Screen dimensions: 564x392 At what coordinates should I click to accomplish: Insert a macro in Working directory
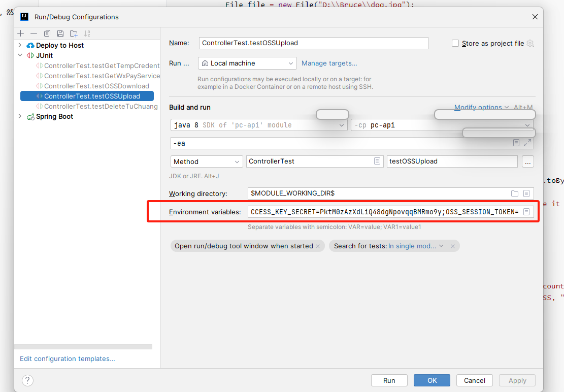(526, 193)
